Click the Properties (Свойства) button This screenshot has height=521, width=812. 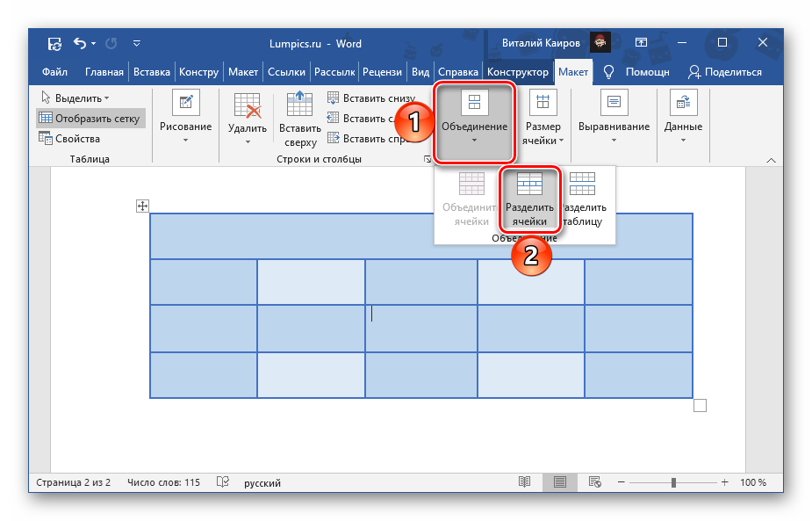coord(77,139)
